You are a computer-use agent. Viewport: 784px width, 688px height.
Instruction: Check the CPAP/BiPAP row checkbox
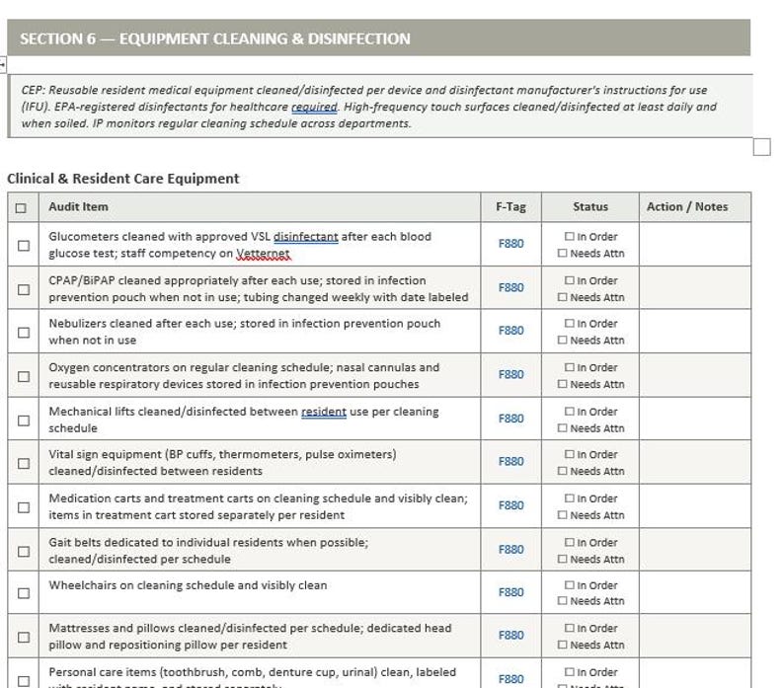(24, 289)
